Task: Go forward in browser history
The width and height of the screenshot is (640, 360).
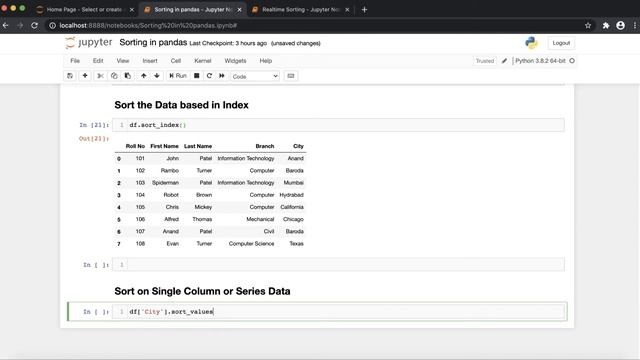Action: pos(20,25)
